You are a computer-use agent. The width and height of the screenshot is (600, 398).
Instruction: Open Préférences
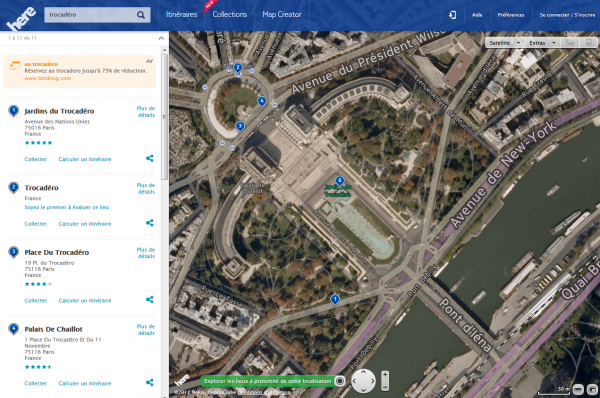511,15
